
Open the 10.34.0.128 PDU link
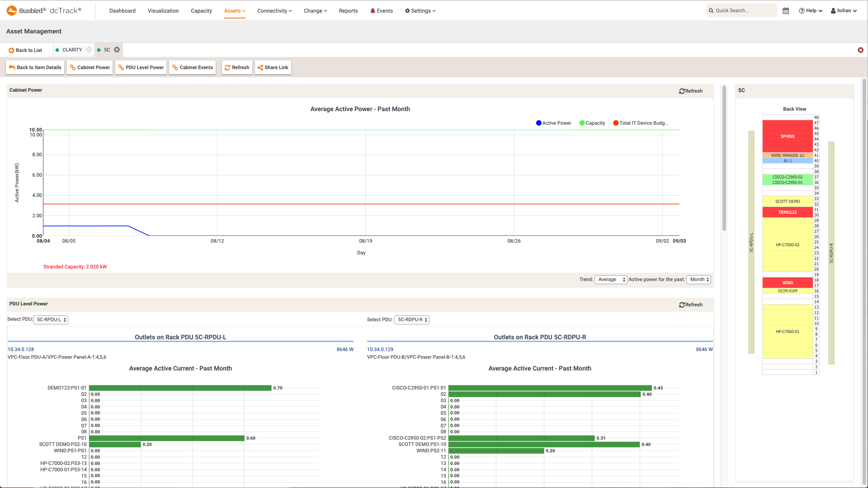coord(20,349)
